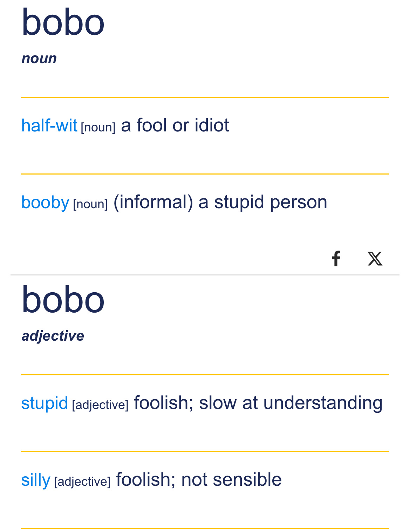Click the "foolish; not sensible" definition
This screenshot has width=410, height=532.
pos(199,480)
